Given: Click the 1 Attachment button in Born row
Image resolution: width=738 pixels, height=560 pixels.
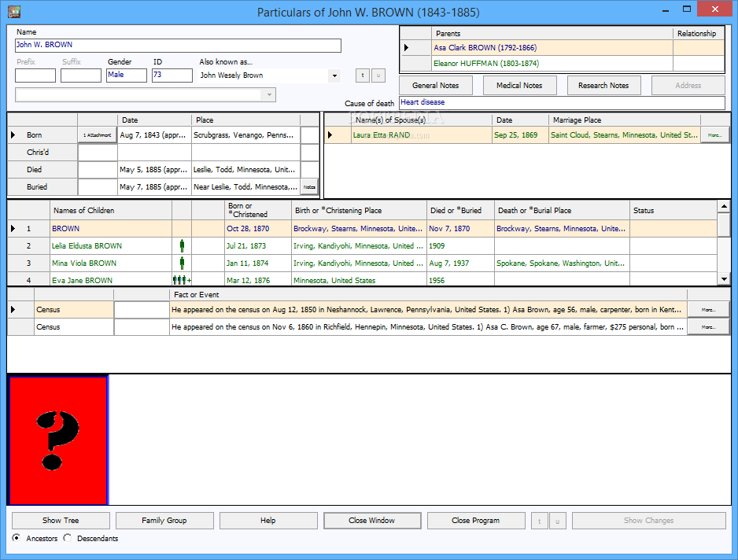Looking at the screenshot, I should click(x=98, y=135).
